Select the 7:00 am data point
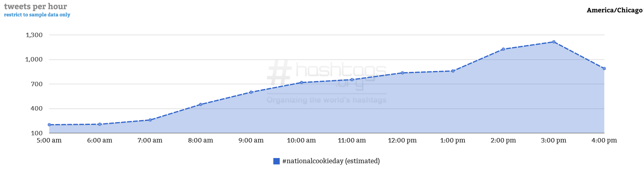The height and width of the screenshot is (174, 644). (x=150, y=120)
